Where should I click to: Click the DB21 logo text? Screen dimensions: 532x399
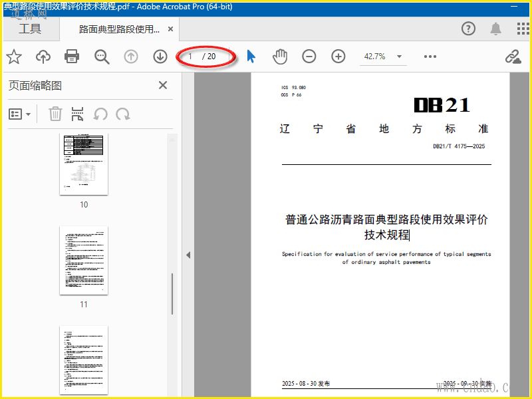pyautogui.click(x=442, y=105)
